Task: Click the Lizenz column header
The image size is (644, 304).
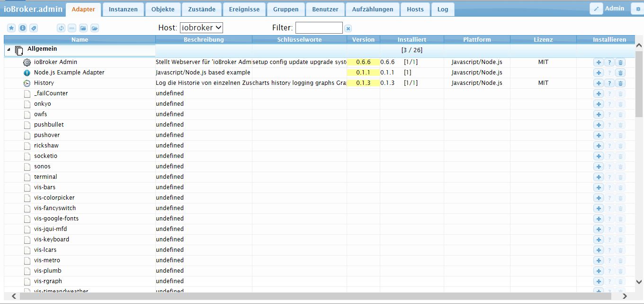Action: pos(543,39)
